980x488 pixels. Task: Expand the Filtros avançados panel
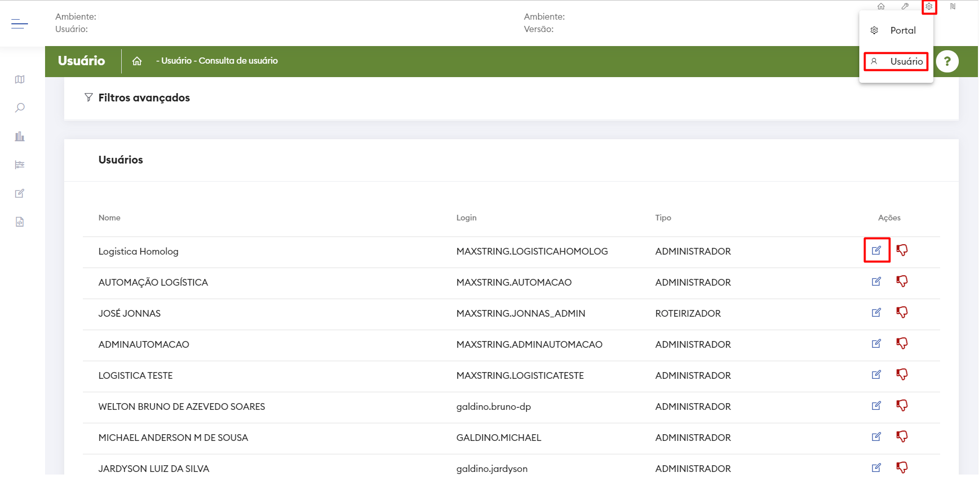[143, 98]
